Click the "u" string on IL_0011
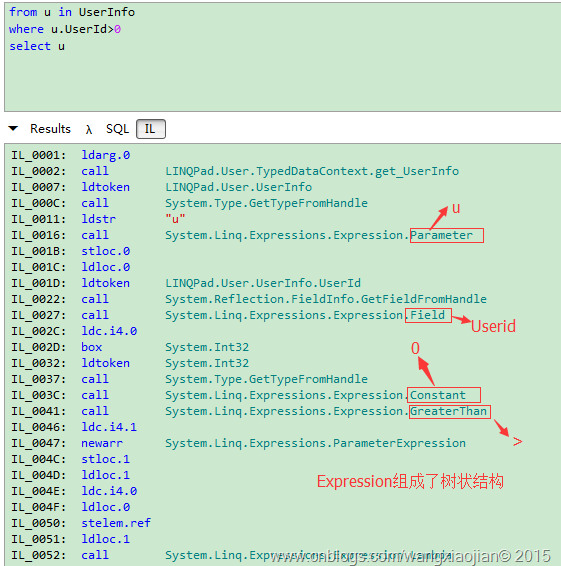Viewport: 561px width, 566px height. [x=175, y=219]
